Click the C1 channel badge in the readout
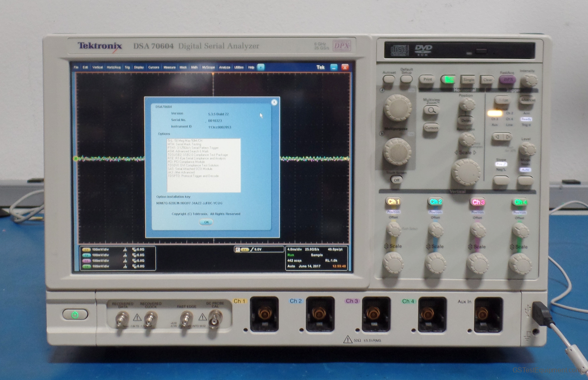This screenshot has height=380, width=588. (86, 250)
